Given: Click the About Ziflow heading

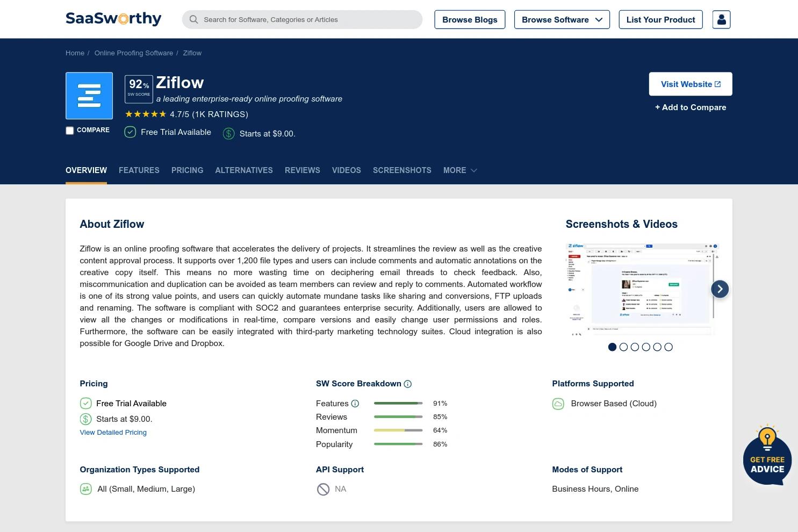Looking at the screenshot, I should [112, 224].
